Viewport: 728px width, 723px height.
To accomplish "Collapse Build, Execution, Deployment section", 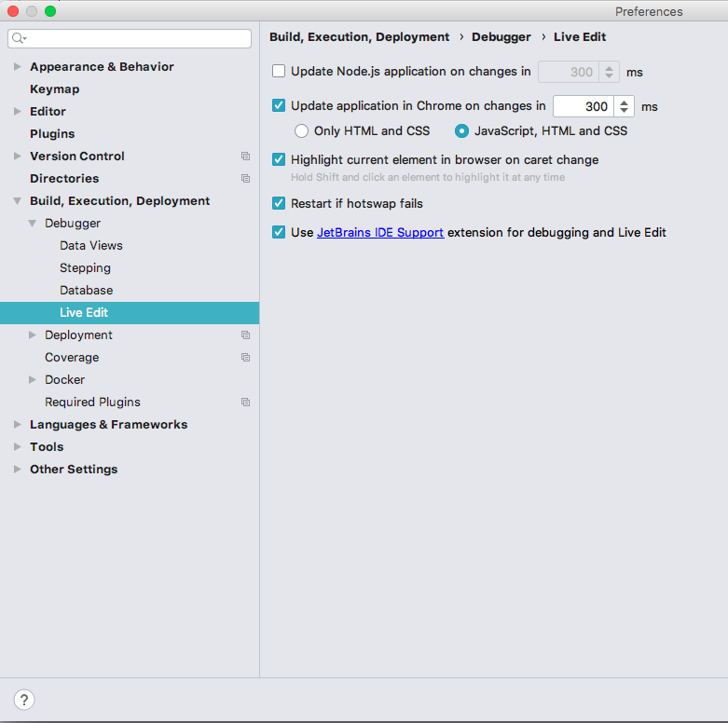I will coord(18,201).
